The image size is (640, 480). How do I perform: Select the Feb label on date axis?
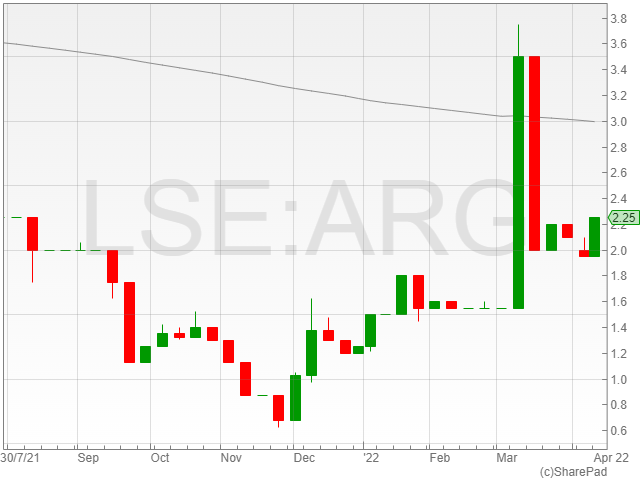pyautogui.click(x=439, y=457)
